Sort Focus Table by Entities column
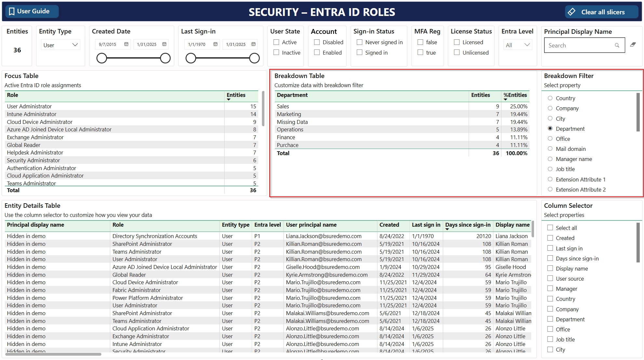Screen dimensions: 644x360 236,95
